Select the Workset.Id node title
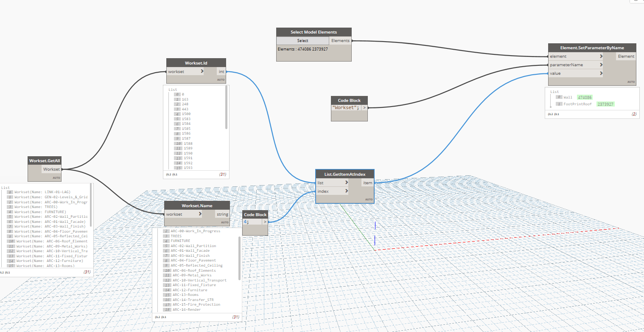This screenshot has width=644, height=332. 196,63
